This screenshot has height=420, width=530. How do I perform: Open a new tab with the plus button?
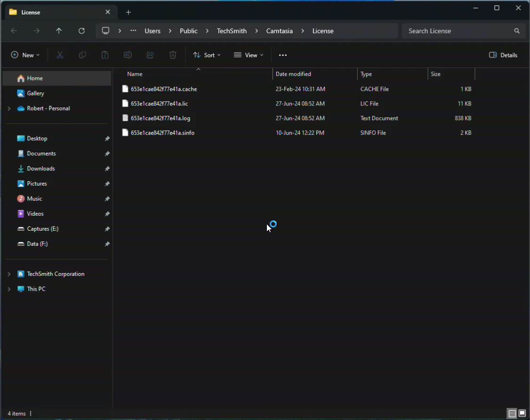coord(128,12)
